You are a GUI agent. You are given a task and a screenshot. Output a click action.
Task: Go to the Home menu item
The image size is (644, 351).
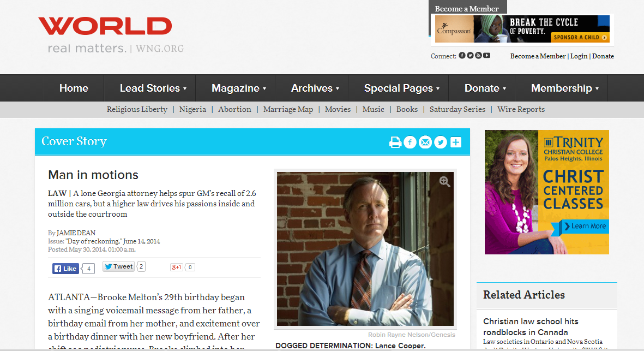tap(74, 88)
